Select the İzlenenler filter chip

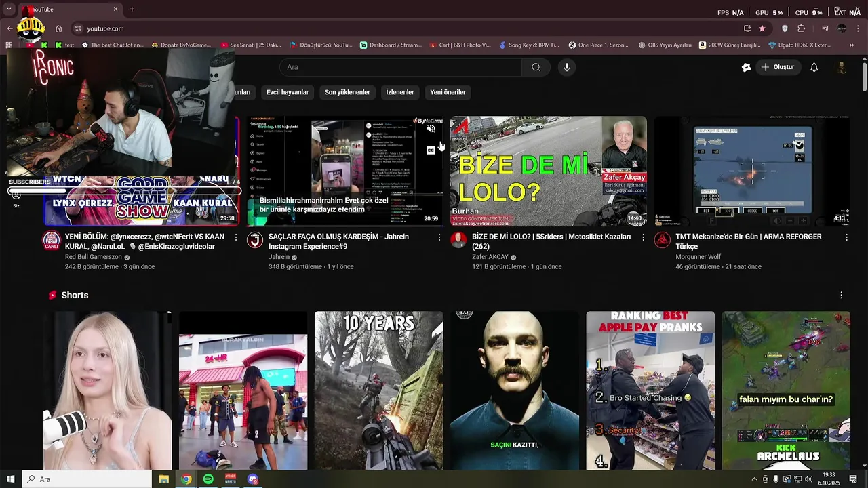click(x=400, y=92)
